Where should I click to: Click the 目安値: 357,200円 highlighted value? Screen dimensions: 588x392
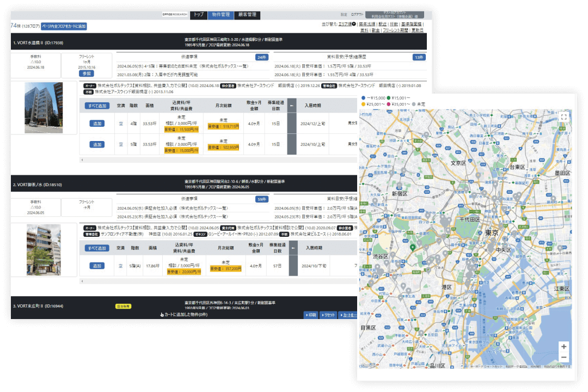(226, 268)
